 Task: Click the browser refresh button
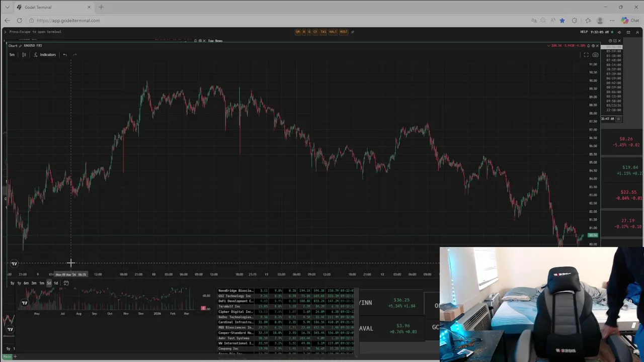tap(19, 21)
